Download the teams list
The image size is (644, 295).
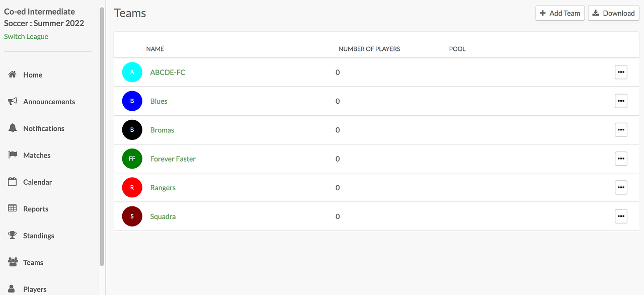[613, 14]
